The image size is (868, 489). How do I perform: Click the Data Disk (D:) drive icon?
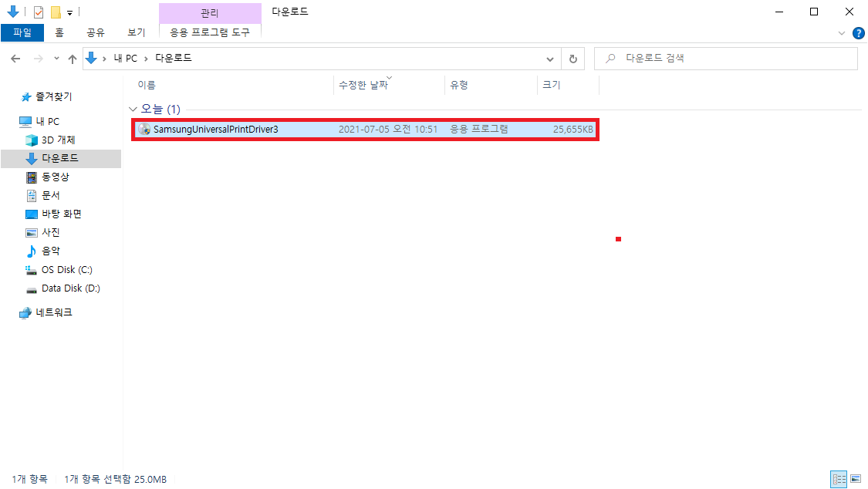pyautogui.click(x=32, y=289)
